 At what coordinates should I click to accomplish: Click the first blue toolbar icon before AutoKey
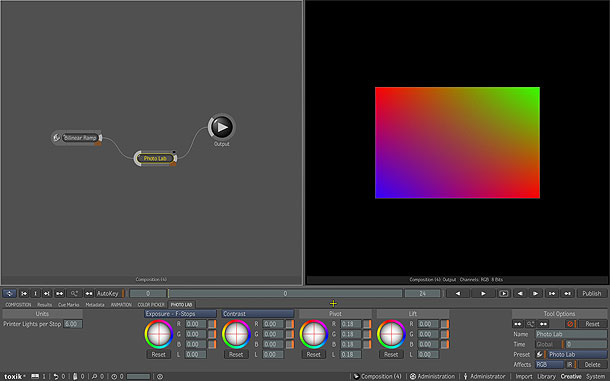pyautogui.click(x=10, y=293)
